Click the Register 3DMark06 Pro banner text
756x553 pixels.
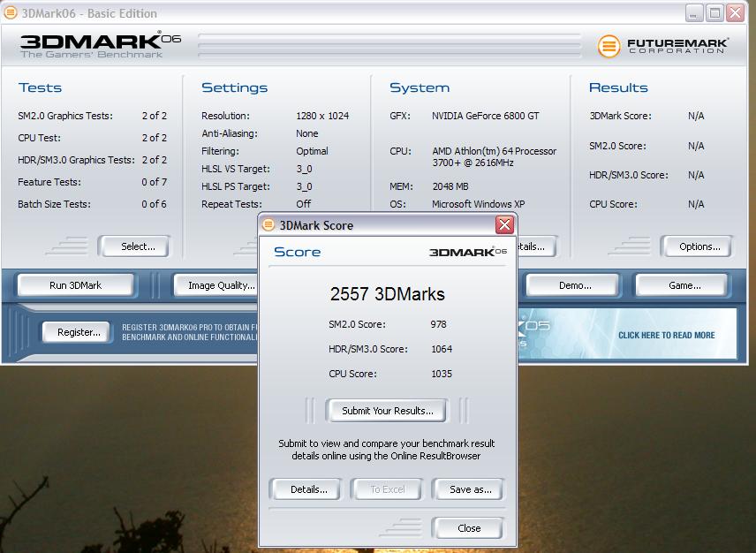(x=190, y=332)
